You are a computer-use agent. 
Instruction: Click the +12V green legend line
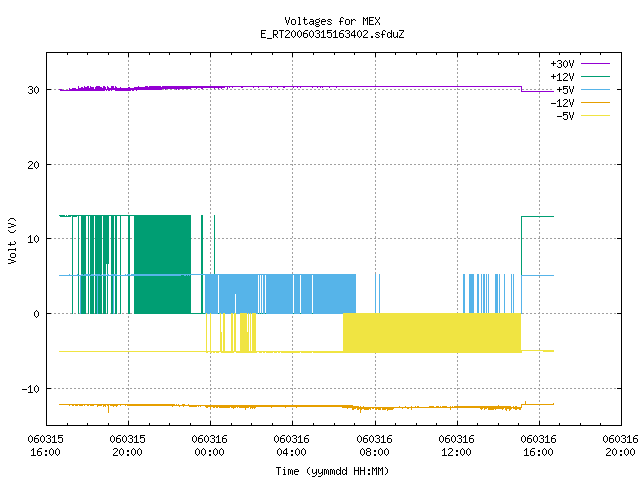595,76
